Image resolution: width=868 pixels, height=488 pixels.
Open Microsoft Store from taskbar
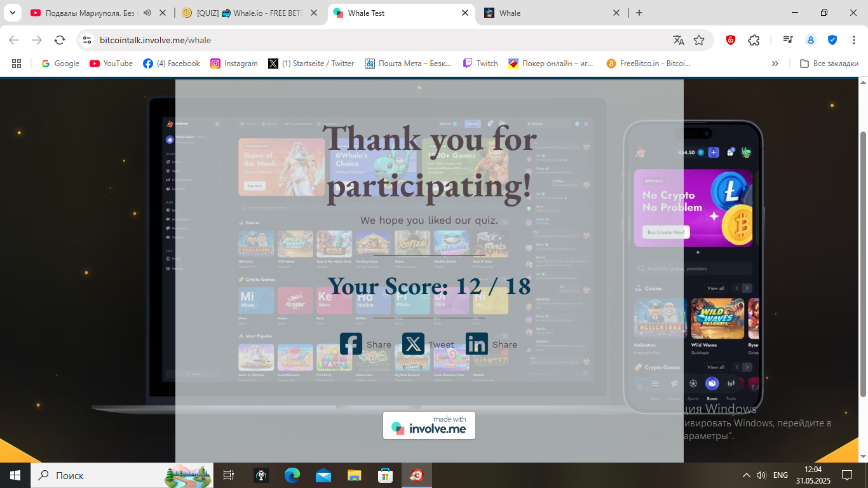coord(386,475)
